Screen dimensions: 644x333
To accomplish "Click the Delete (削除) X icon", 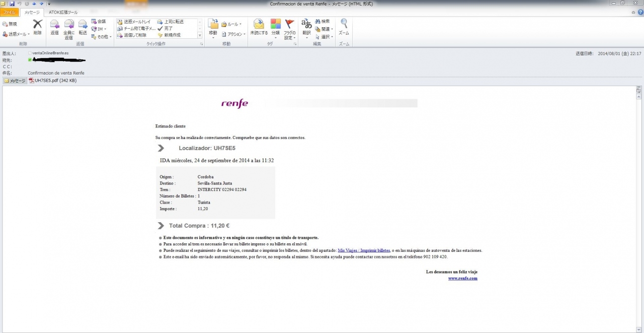I will pos(37,25).
